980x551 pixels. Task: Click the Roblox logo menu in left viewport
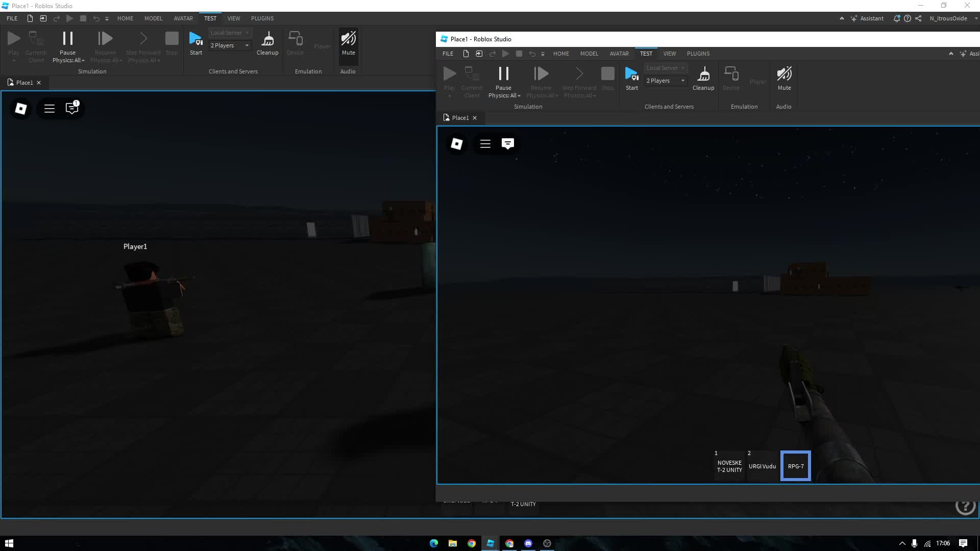(21, 109)
